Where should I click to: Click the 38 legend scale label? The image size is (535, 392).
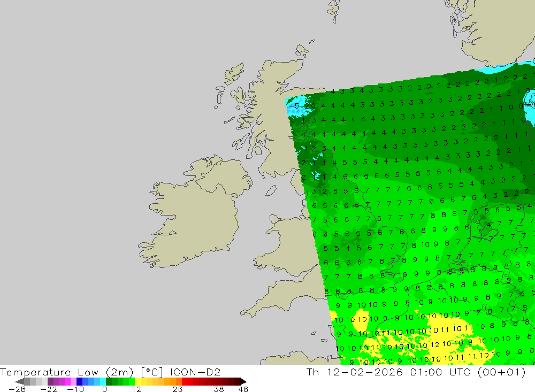click(219, 389)
